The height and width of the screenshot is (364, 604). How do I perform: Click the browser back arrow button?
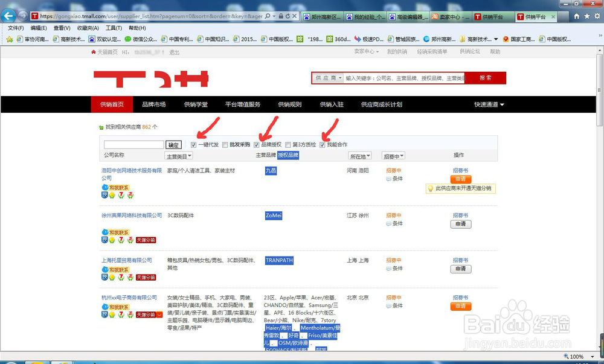click(x=8, y=16)
